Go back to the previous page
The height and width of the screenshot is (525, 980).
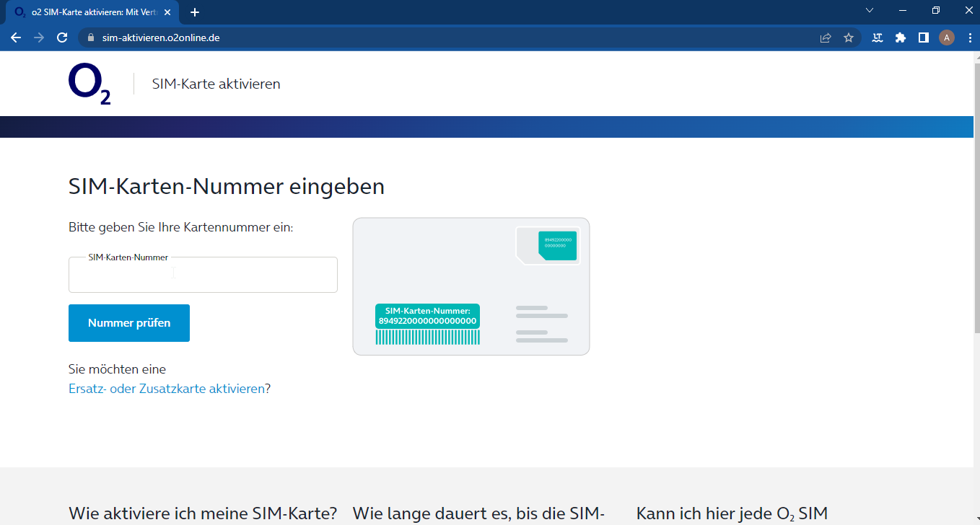[16, 37]
